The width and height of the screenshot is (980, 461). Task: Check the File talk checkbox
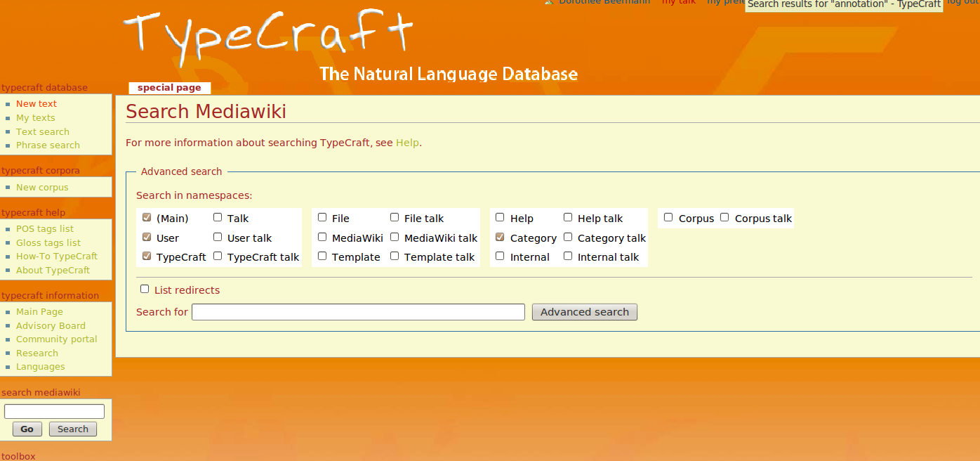pos(395,218)
